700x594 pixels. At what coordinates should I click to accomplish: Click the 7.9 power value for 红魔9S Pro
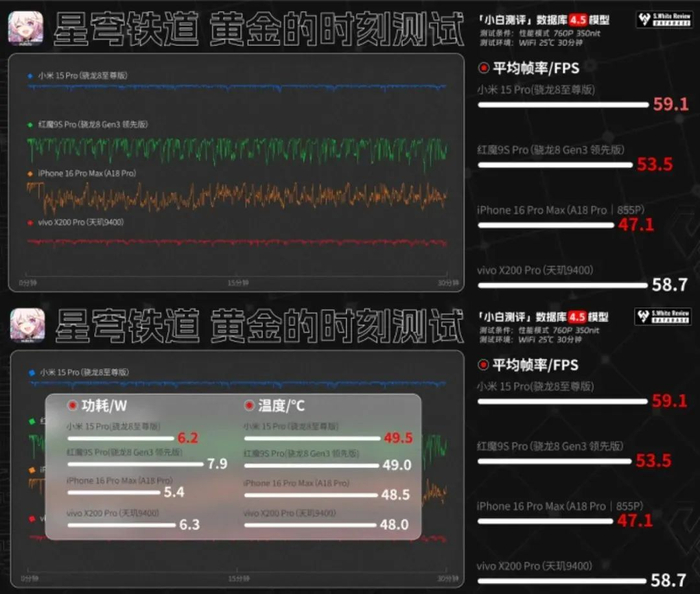217,464
